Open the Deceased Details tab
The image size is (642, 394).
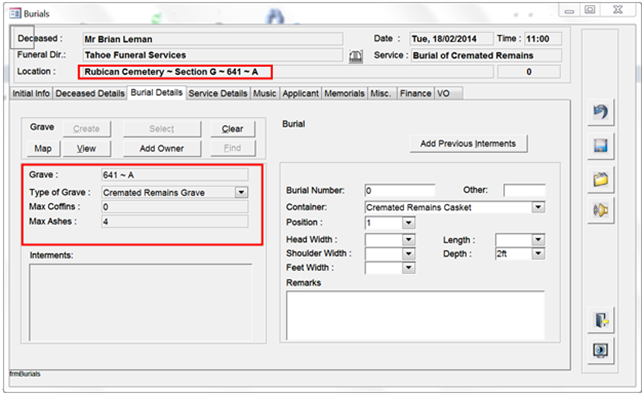[90, 93]
